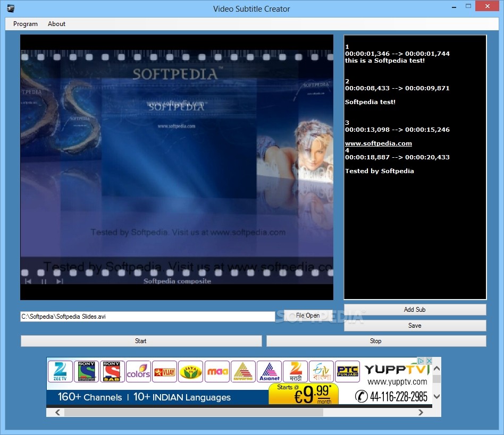Click ad scrollbar down arrow
This screenshot has height=435, width=504.
click(x=436, y=397)
